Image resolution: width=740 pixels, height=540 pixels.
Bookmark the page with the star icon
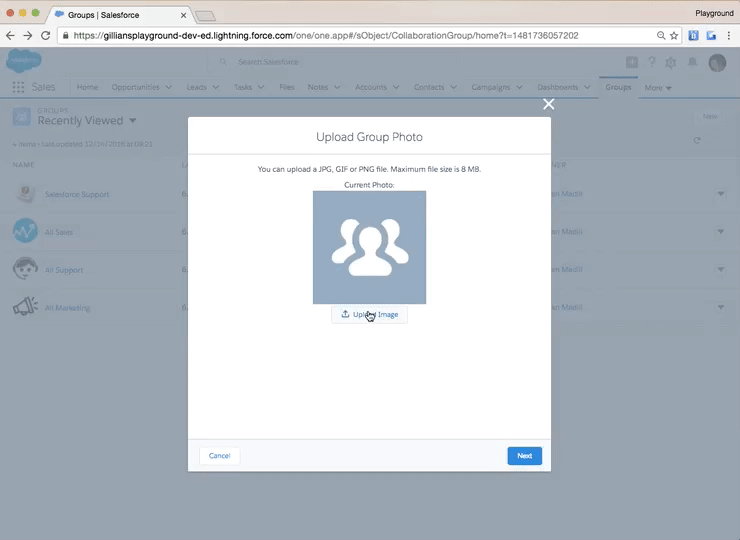click(x=674, y=35)
